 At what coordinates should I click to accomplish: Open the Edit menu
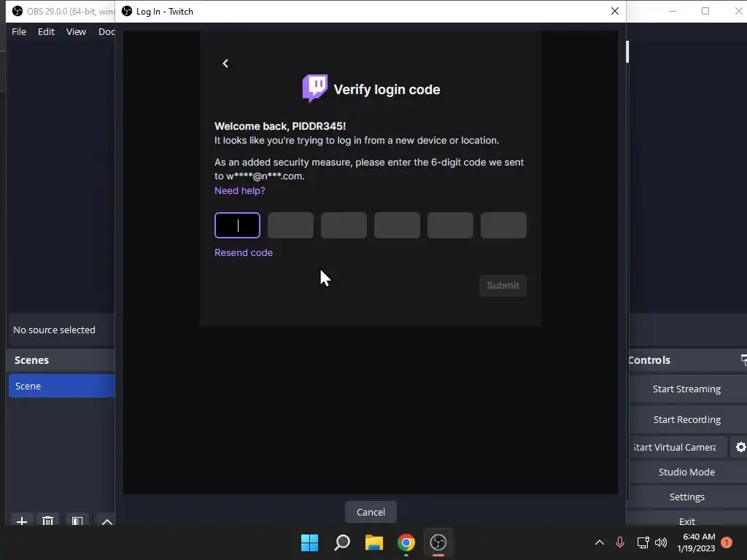(46, 31)
